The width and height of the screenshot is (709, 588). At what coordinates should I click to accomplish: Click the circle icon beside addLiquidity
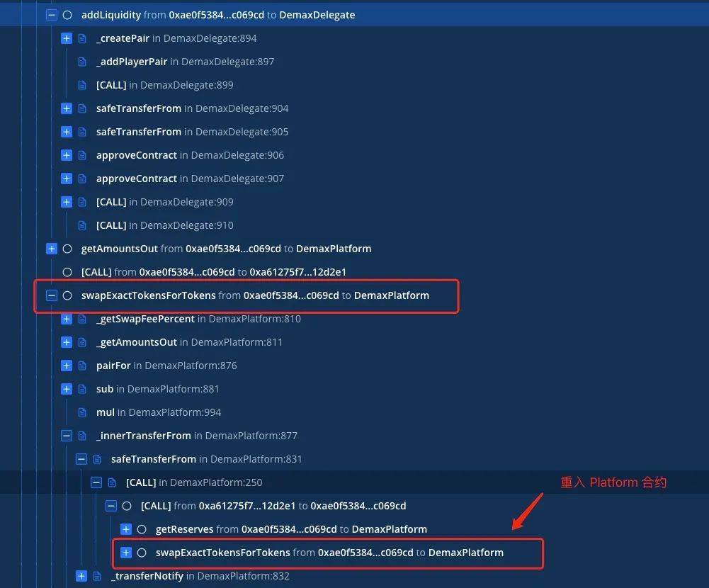(67, 15)
